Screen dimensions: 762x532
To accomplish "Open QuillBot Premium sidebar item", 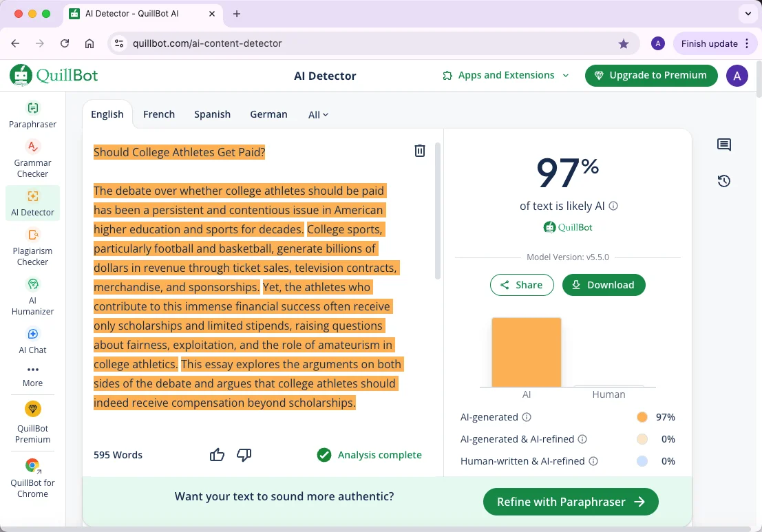I will [32, 422].
